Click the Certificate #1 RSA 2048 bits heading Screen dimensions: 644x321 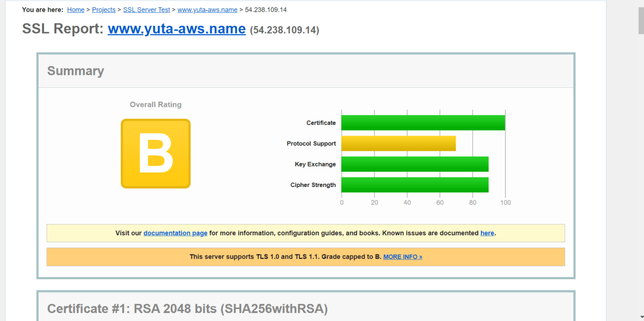(187, 309)
